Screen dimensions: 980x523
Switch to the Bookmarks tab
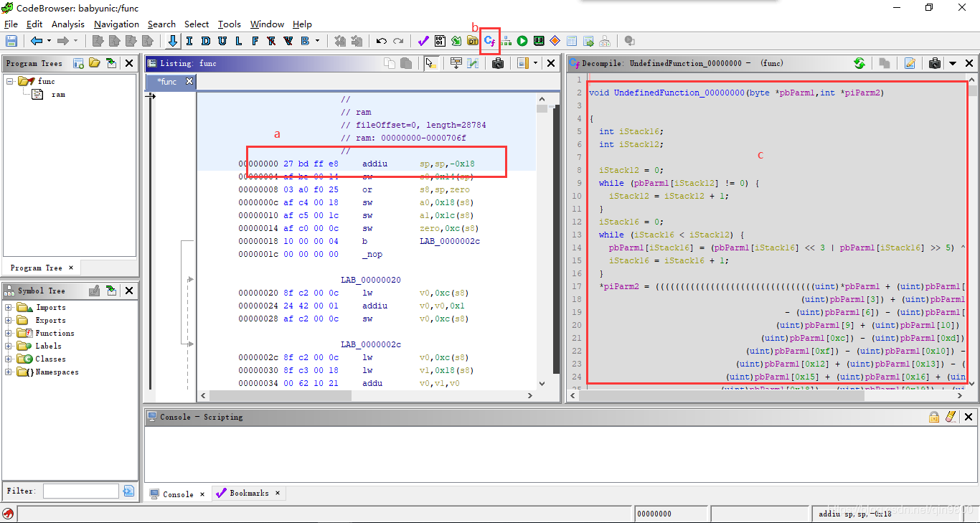coord(248,494)
